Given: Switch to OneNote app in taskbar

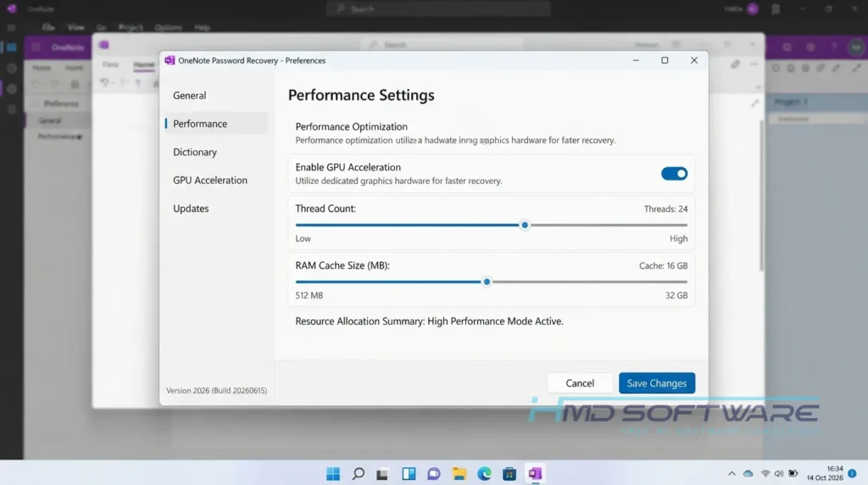Looking at the screenshot, I should click(x=535, y=473).
